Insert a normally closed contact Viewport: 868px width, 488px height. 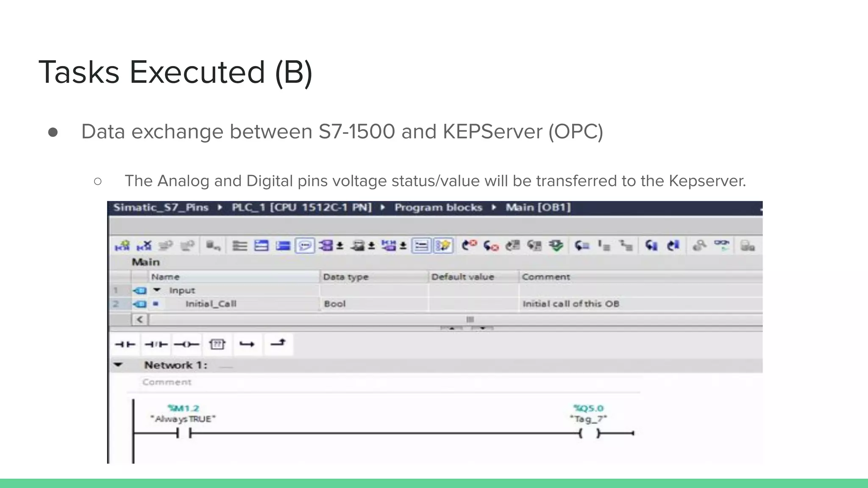156,344
